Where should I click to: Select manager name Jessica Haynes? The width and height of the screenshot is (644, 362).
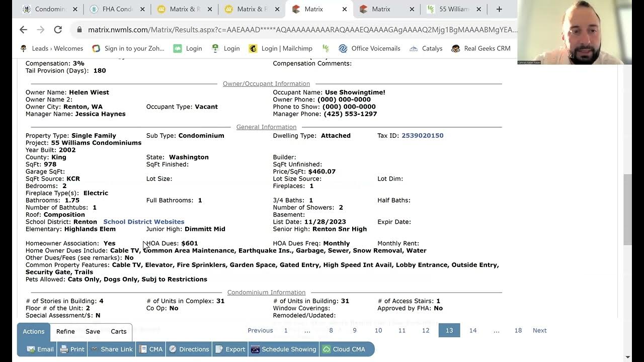click(100, 114)
